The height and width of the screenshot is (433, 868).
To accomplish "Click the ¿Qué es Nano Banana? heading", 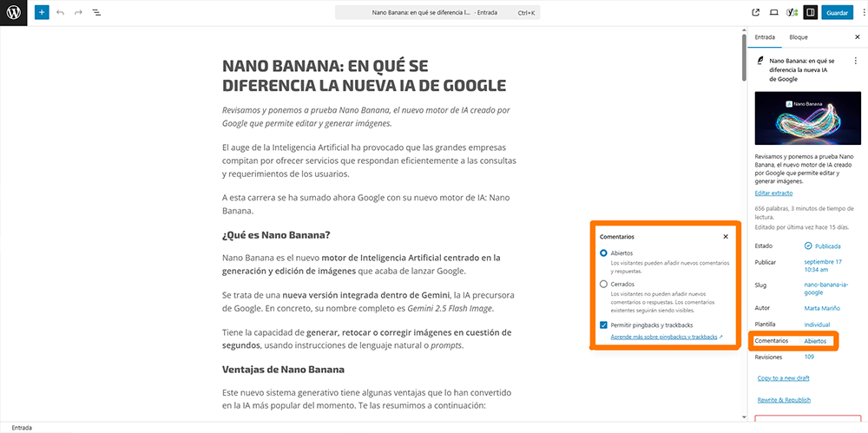I will click(276, 235).
